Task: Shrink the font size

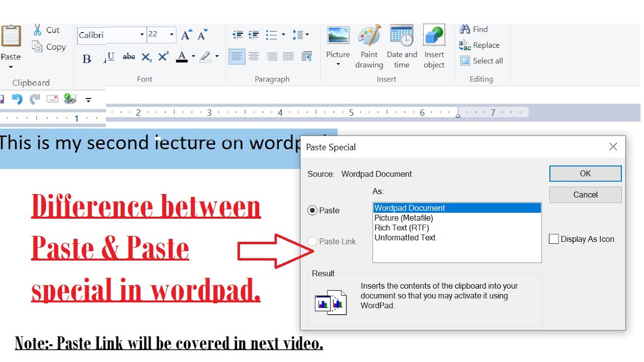Action: tap(202, 35)
